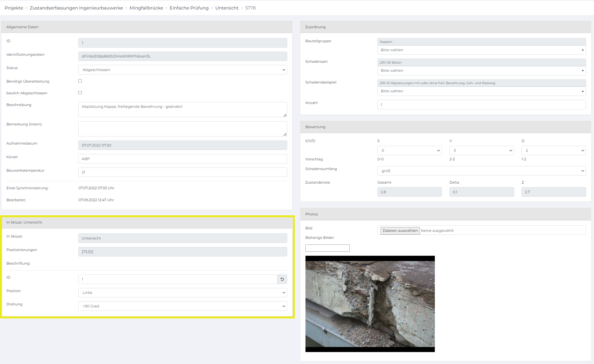Click the Vorschlag value 2-3
Viewport: 594px width, 364px height.
tap(452, 159)
